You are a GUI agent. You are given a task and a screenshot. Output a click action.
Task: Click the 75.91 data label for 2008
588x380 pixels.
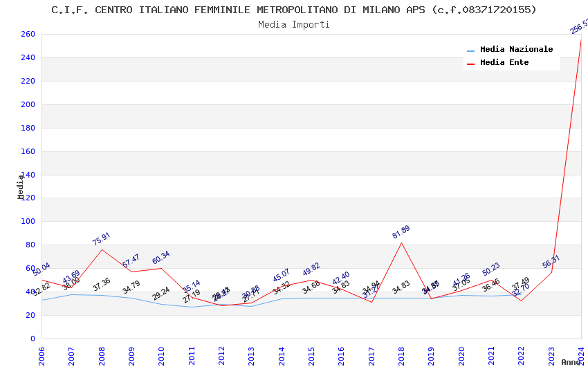click(101, 238)
